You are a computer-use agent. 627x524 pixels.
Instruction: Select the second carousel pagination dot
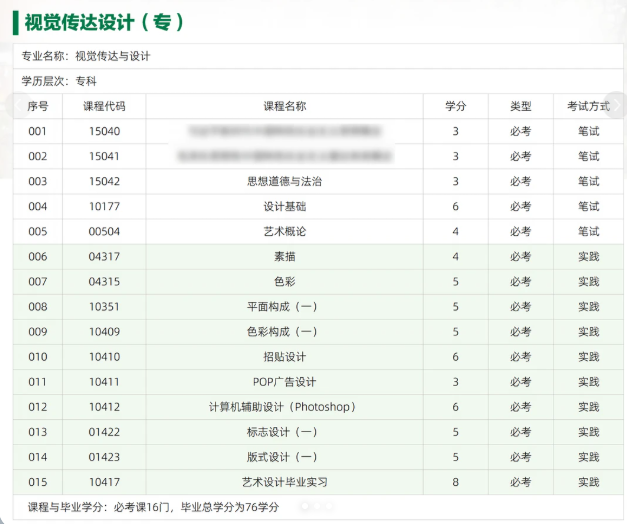pos(317,506)
